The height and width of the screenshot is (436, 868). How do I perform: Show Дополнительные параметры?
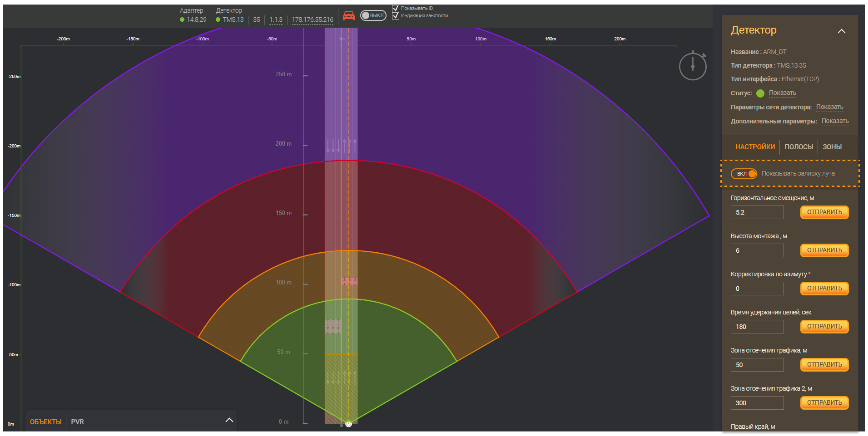835,121
